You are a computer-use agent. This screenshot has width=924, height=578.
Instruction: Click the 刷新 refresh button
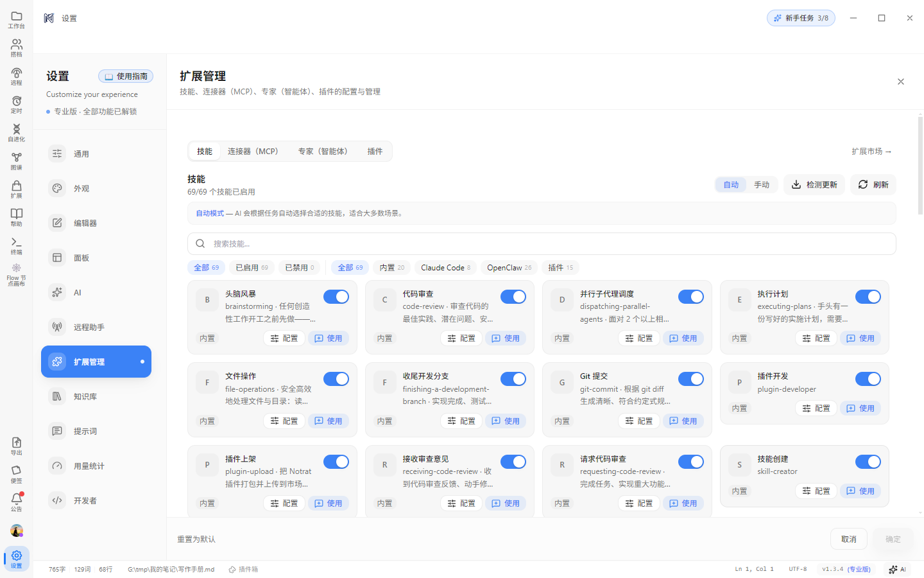(x=873, y=185)
